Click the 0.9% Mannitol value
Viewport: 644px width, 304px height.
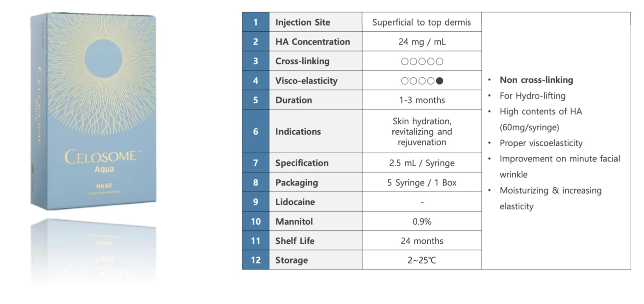(x=422, y=222)
